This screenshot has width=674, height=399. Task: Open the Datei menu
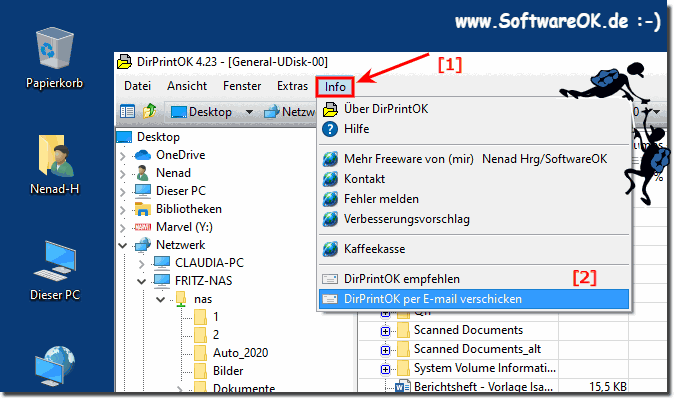(137, 86)
